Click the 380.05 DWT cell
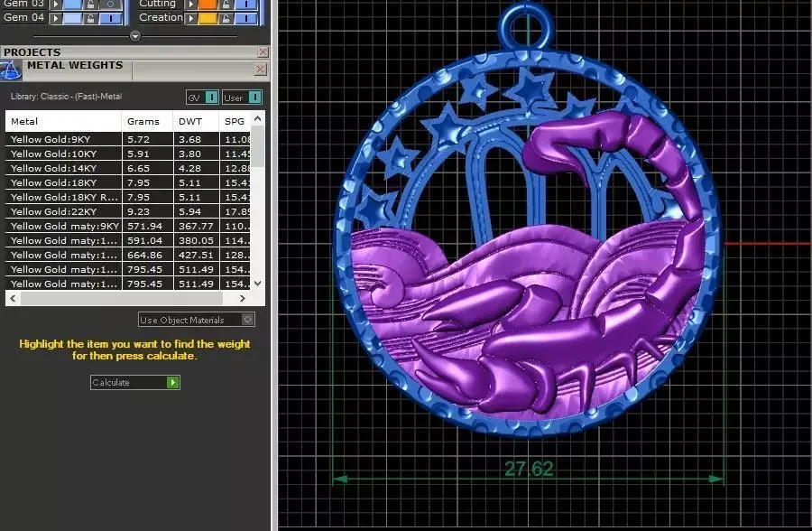Screen dimensions: 812x531 197,240
